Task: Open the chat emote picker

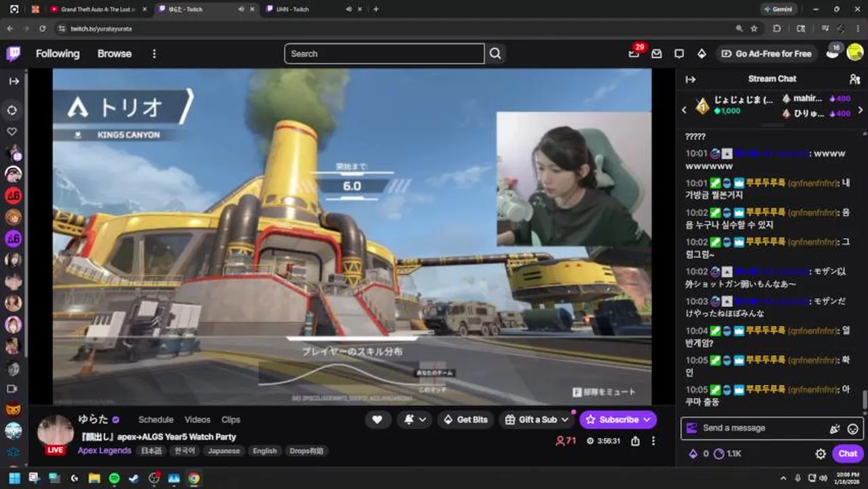Action: [x=853, y=429]
